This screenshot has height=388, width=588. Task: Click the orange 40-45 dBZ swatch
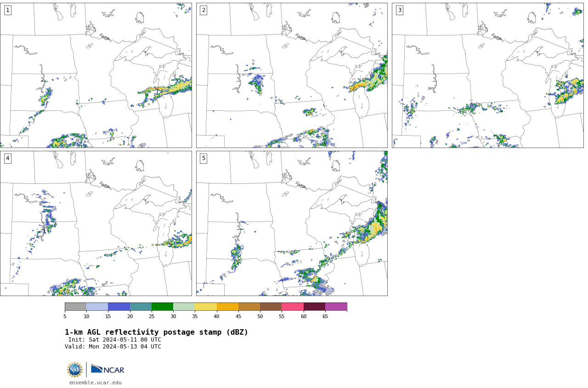coord(227,307)
